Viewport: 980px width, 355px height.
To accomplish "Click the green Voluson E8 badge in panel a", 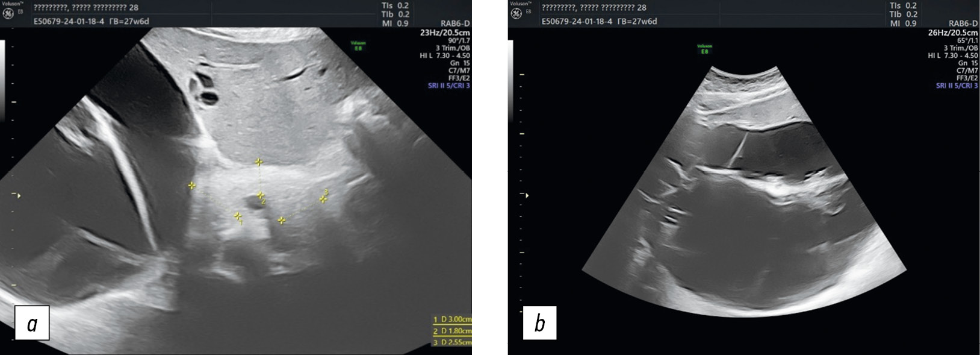I will [x=358, y=45].
